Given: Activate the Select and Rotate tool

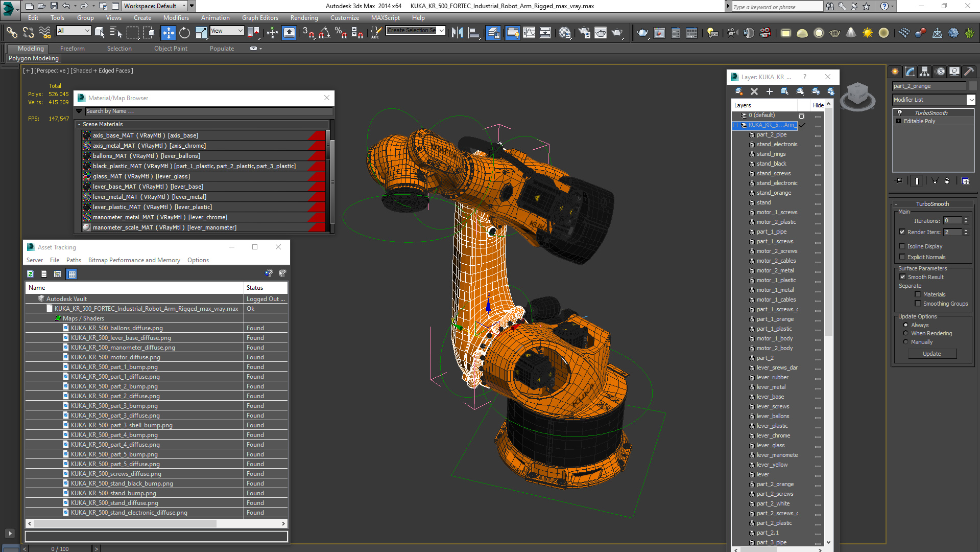Looking at the screenshot, I should (x=184, y=33).
